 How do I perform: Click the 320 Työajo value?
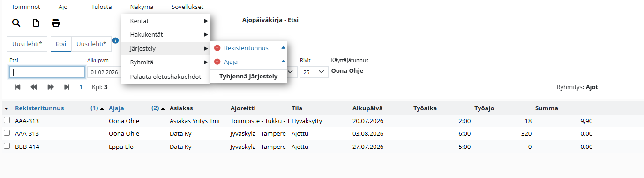click(526, 134)
